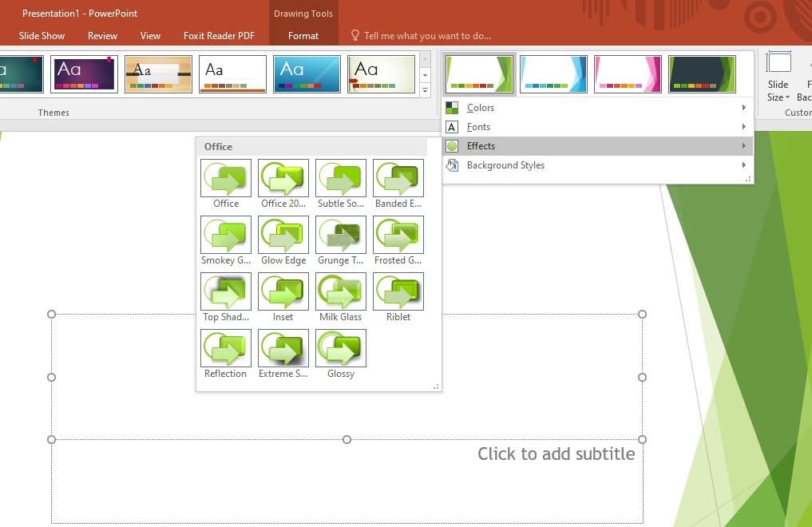Screen dimensions: 812x527
Task: Apply the Extreme Shadow effect
Action: (283, 348)
